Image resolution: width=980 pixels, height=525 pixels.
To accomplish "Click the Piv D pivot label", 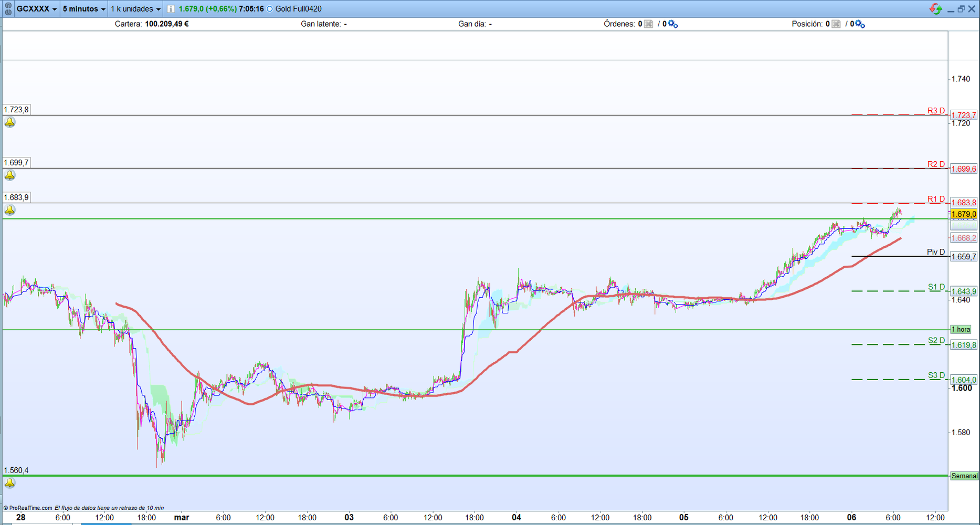I will coord(936,252).
